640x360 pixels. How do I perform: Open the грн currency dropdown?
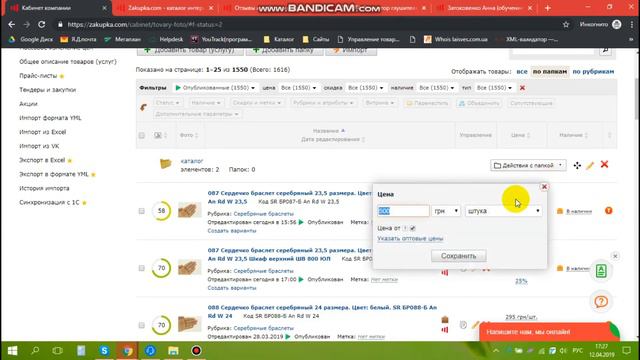pos(446,211)
